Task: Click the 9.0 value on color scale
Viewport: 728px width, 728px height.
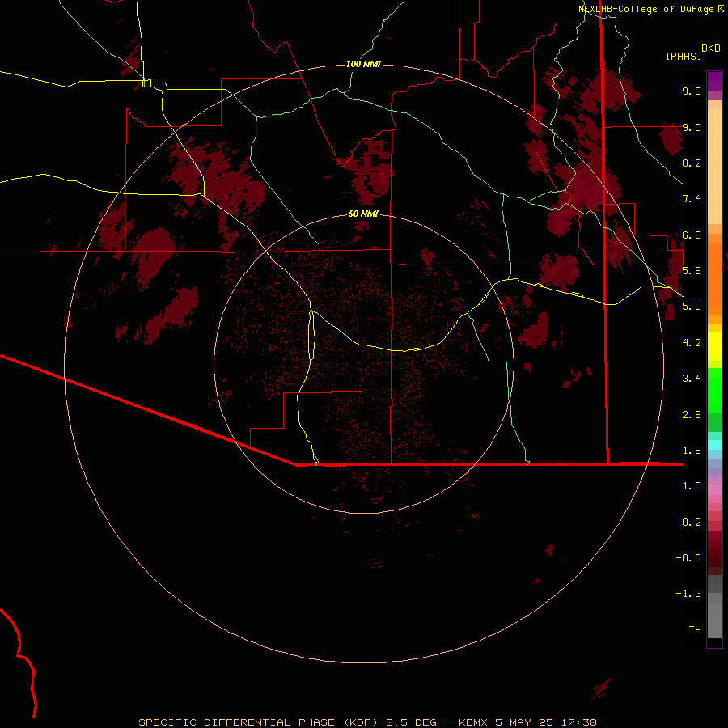Action: [692, 127]
